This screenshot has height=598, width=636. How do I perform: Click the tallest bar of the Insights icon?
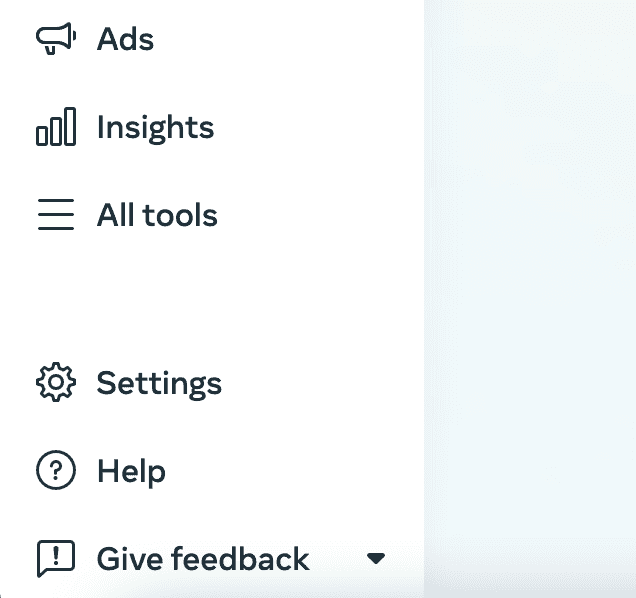pyautogui.click(x=70, y=127)
